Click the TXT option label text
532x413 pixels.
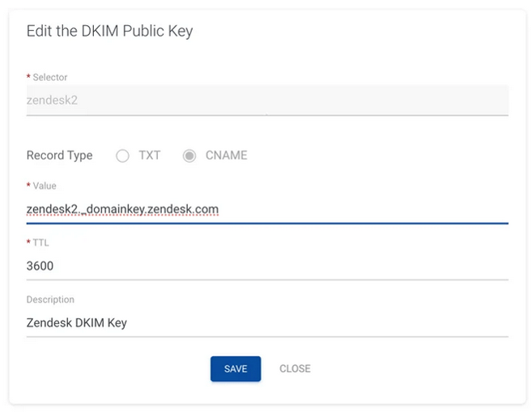(x=150, y=155)
